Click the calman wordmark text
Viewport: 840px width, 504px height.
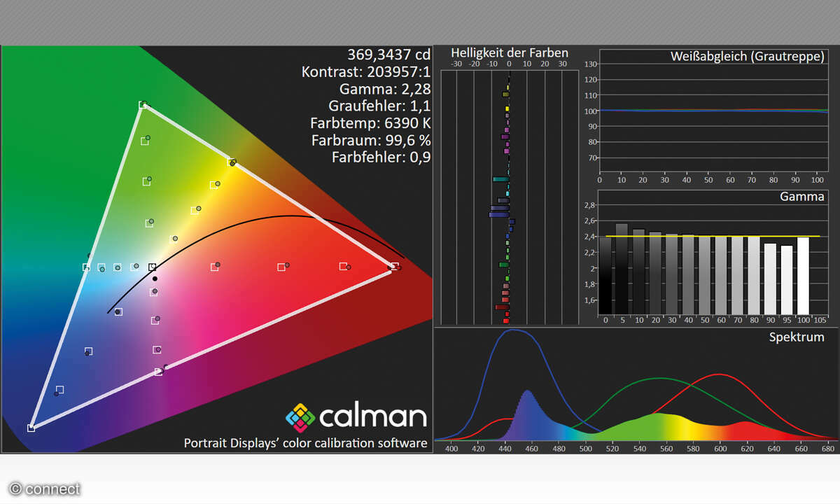point(372,418)
